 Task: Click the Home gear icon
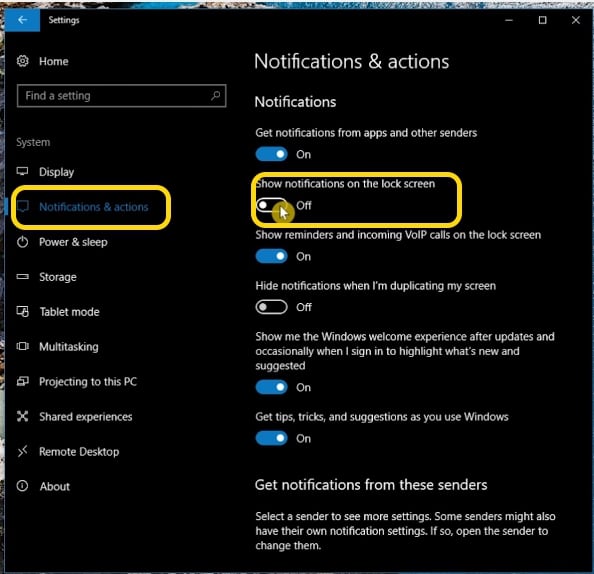coord(23,61)
